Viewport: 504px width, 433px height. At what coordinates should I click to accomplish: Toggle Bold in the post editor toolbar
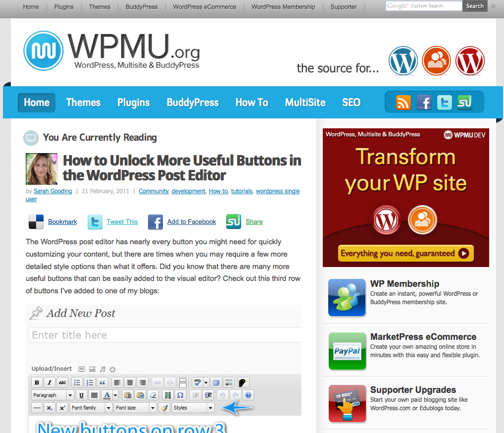[x=37, y=382]
